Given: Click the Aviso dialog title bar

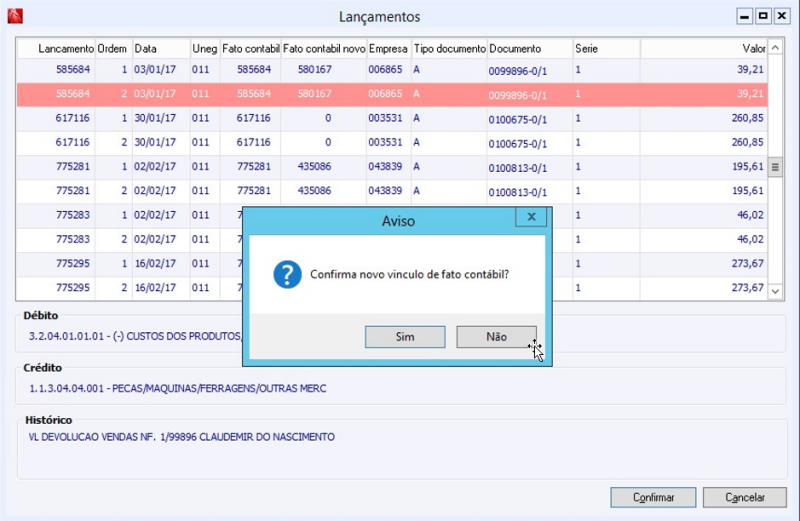Looking at the screenshot, I should 398,221.
